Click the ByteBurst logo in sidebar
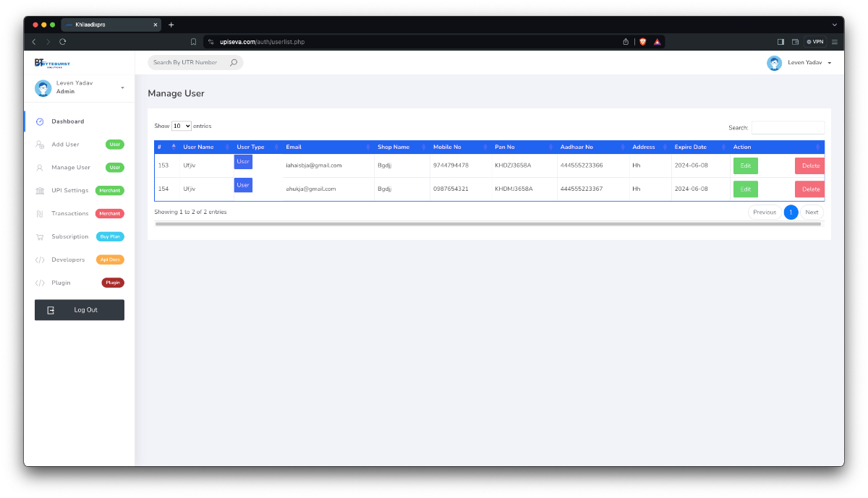868x498 pixels. point(52,63)
